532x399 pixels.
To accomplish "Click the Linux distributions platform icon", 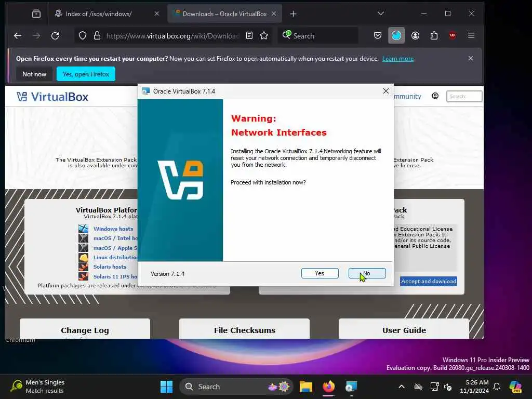I will point(84,257).
